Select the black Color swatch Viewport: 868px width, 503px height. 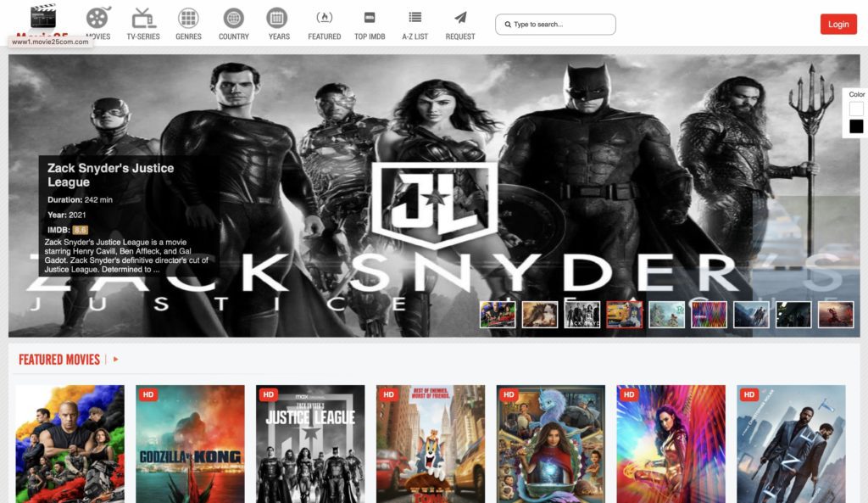point(856,127)
